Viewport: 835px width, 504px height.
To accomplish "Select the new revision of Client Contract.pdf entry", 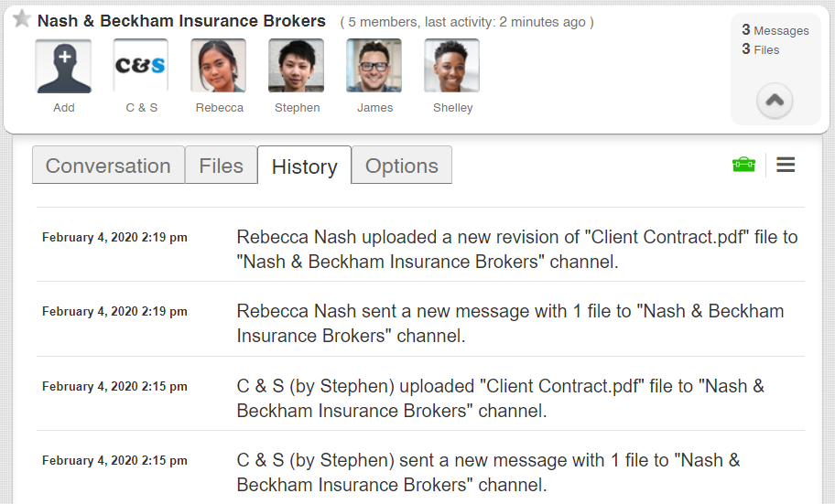I will (516, 249).
